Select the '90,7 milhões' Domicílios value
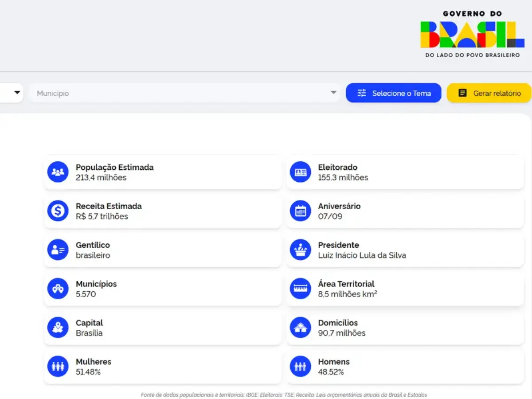Viewport: 532px width, 399px height. [x=342, y=333]
